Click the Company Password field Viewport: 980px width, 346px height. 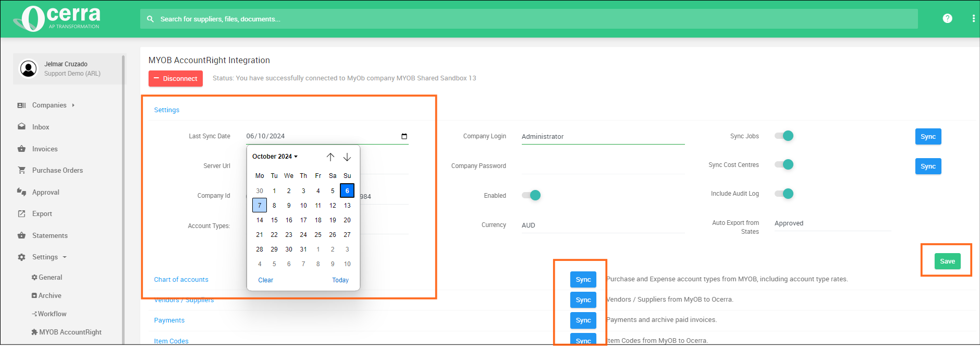click(603, 166)
